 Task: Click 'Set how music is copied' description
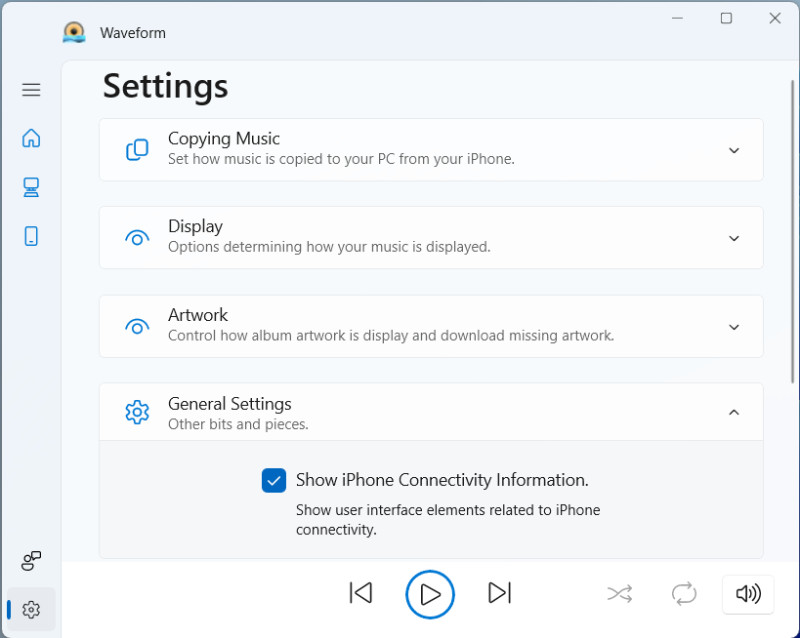341,159
